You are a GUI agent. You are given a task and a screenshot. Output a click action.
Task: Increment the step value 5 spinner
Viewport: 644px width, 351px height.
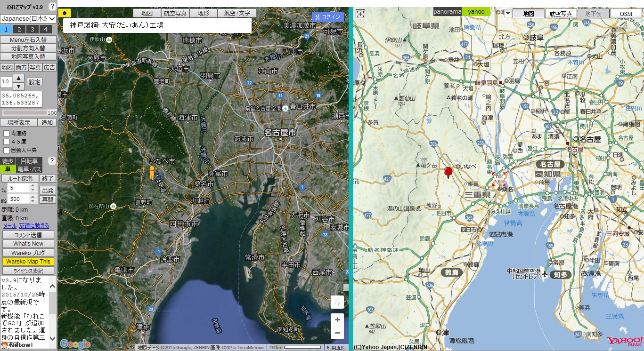pyautogui.click(x=33, y=186)
